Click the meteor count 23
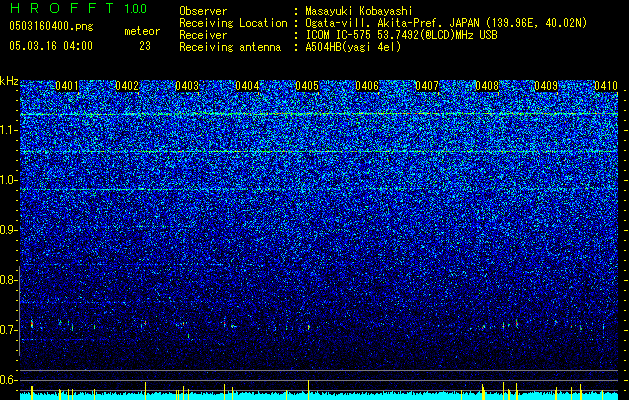The width and height of the screenshot is (629, 400). coord(145,46)
